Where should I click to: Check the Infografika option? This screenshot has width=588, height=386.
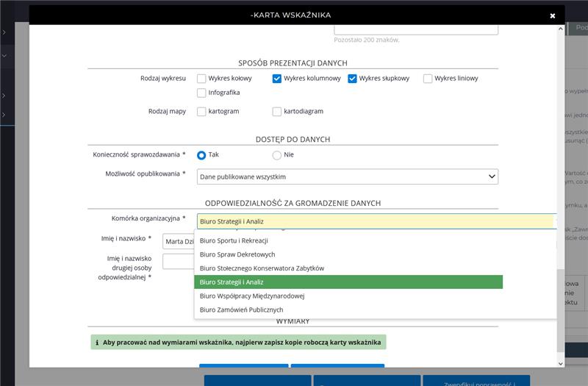coord(201,93)
